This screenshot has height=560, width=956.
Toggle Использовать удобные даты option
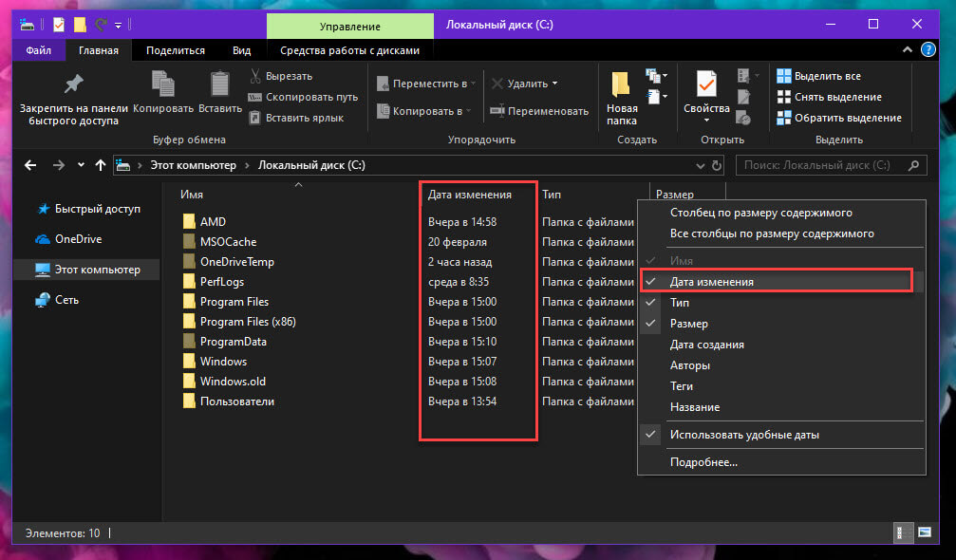(x=781, y=435)
